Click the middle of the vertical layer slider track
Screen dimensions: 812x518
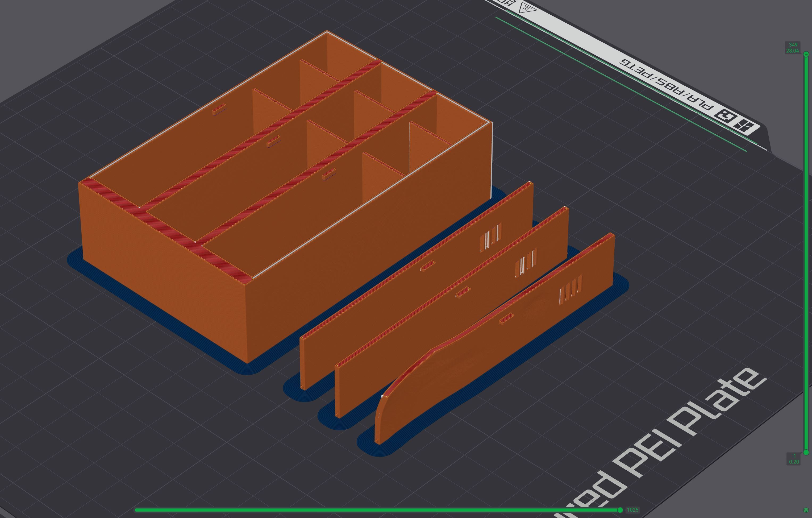pos(806,253)
